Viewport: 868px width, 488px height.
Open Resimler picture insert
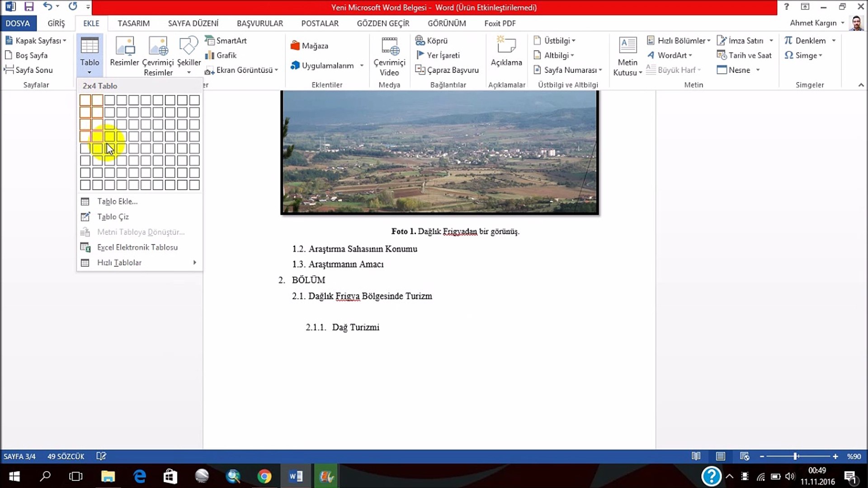(124, 52)
